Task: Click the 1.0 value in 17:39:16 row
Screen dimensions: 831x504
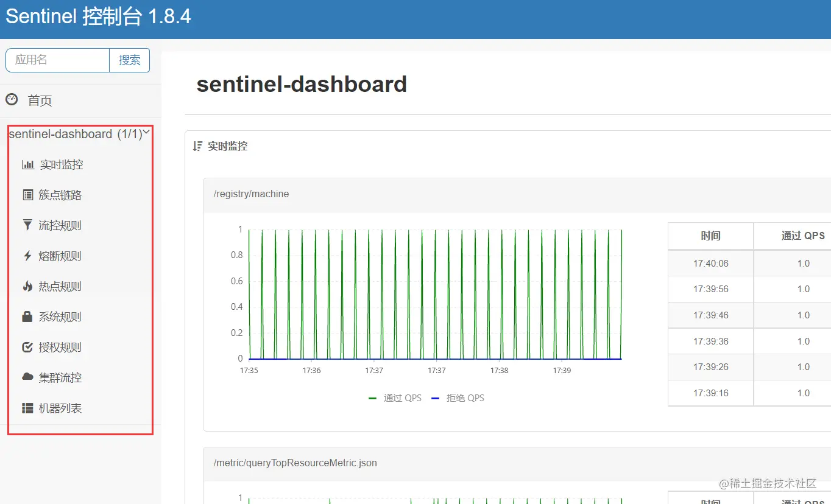Action: 803,393
